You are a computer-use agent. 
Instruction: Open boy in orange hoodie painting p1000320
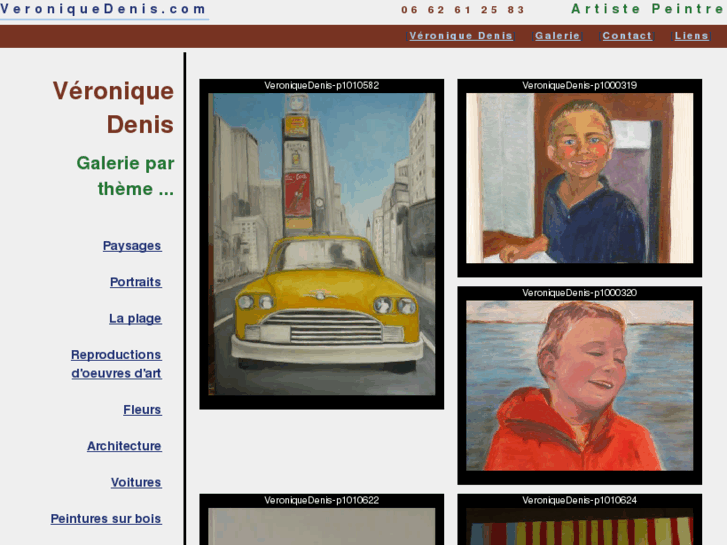pyautogui.click(x=580, y=385)
